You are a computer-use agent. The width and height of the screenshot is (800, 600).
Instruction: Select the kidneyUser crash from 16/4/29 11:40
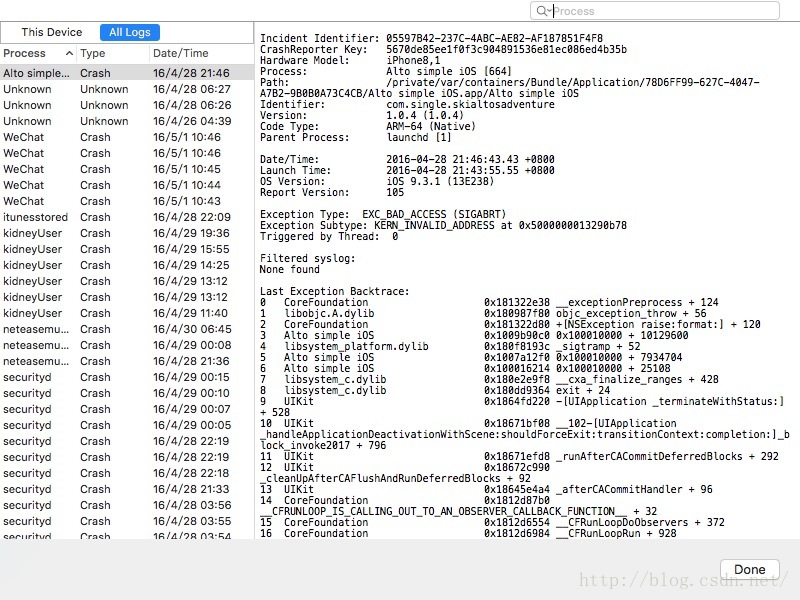point(127,313)
